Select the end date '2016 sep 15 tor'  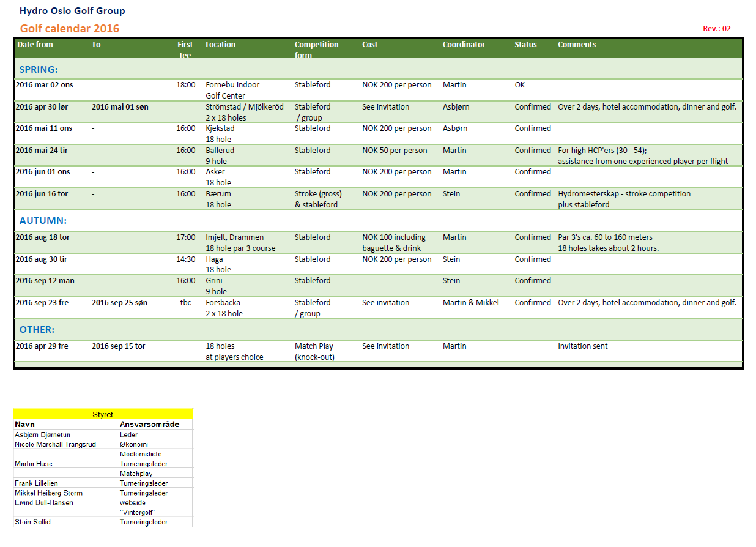[119, 346]
